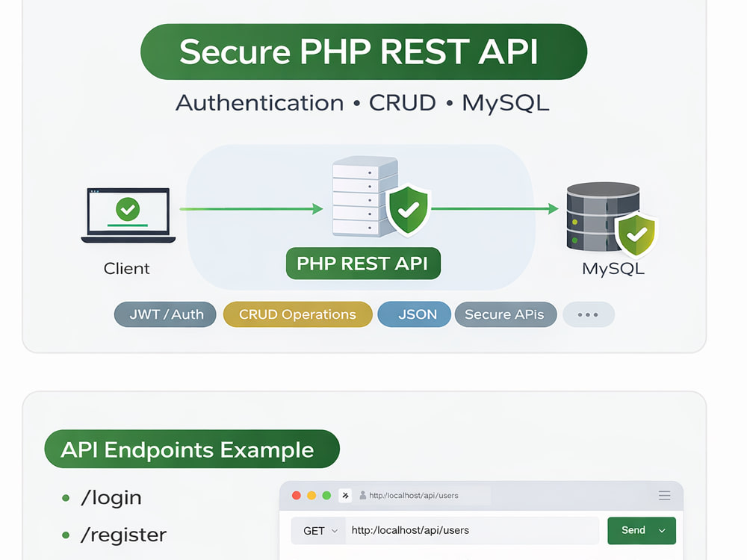Click the MySQL database cylinder icon
Screen dimensions: 747x560
[603, 217]
